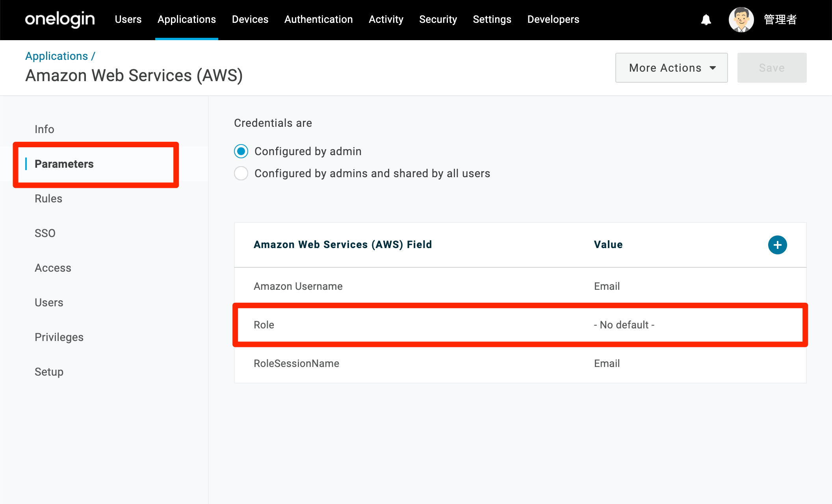Image resolution: width=832 pixels, height=504 pixels.
Task: Switch to the Rules tab
Action: (48, 198)
